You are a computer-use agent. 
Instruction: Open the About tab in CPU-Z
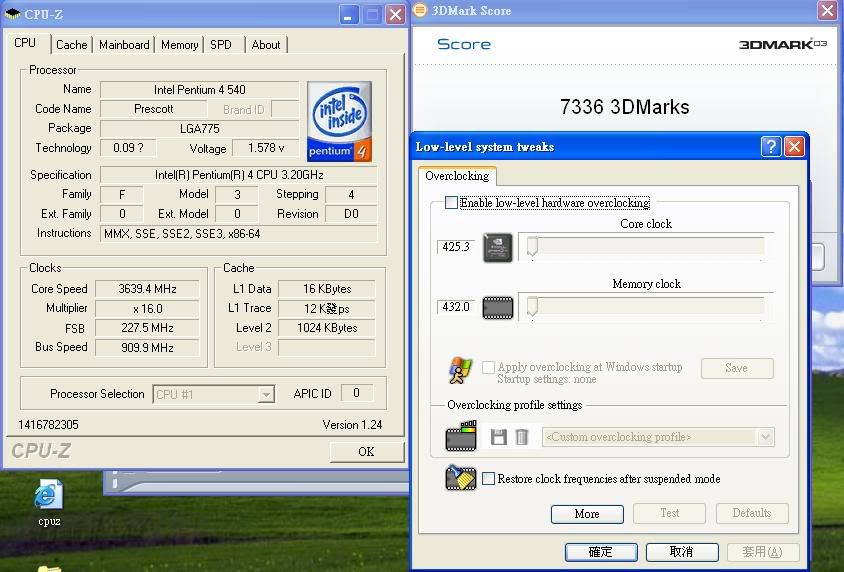[x=266, y=45]
